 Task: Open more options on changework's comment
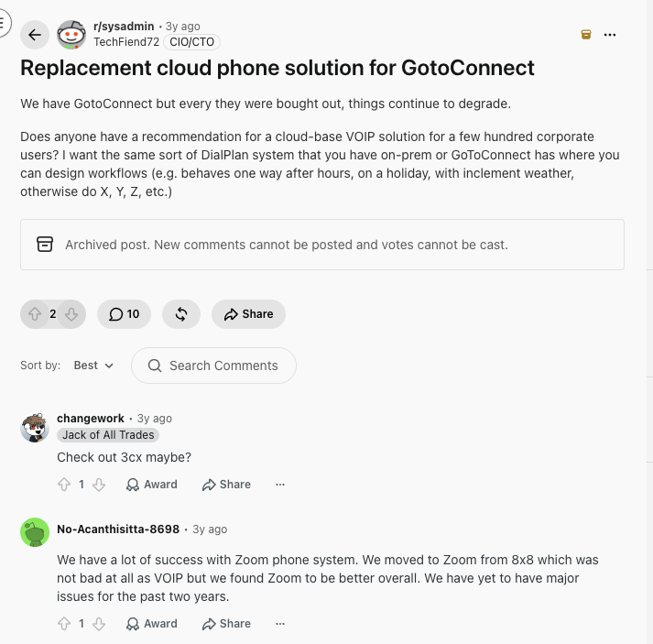click(280, 485)
